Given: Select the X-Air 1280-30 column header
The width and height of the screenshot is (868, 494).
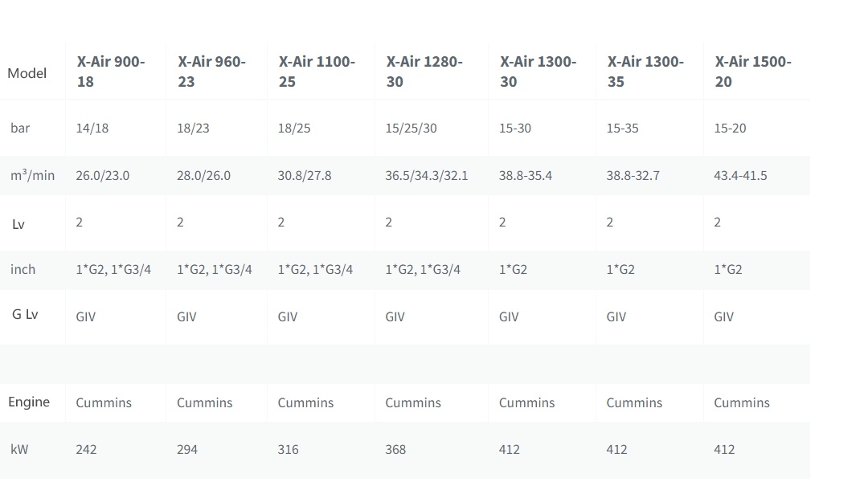Looking at the screenshot, I should coord(424,71).
